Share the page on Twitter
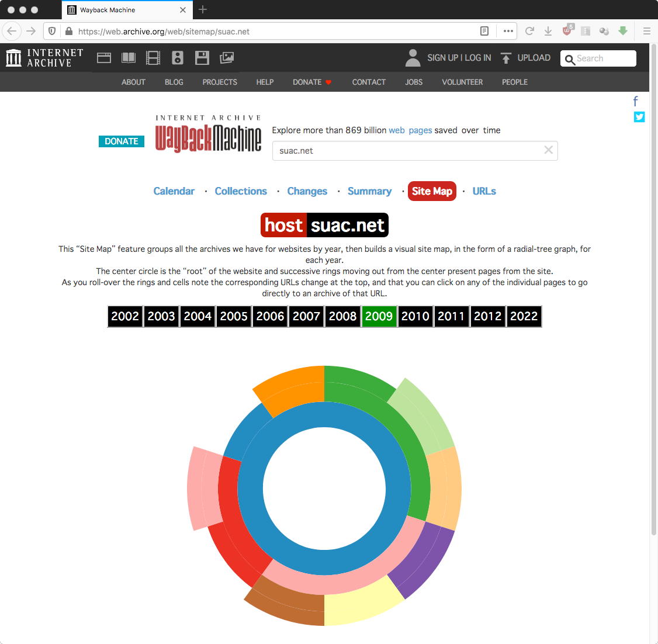Image resolution: width=658 pixels, height=644 pixels. [x=639, y=117]
